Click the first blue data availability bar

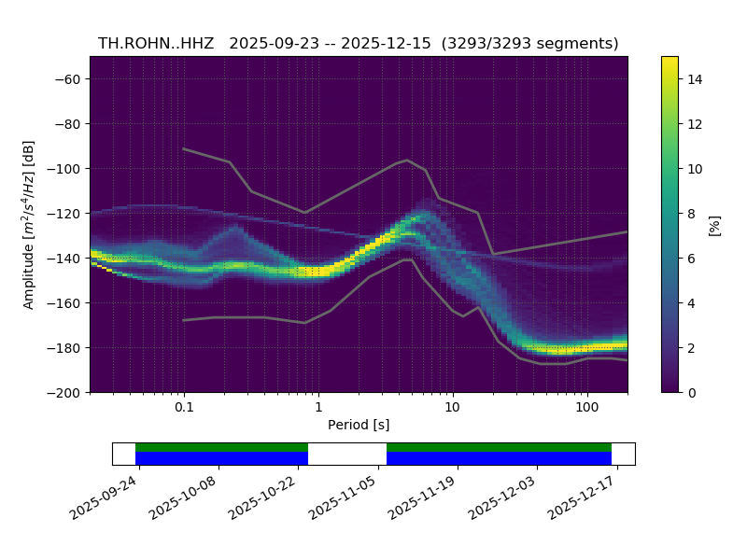[221, 458]
